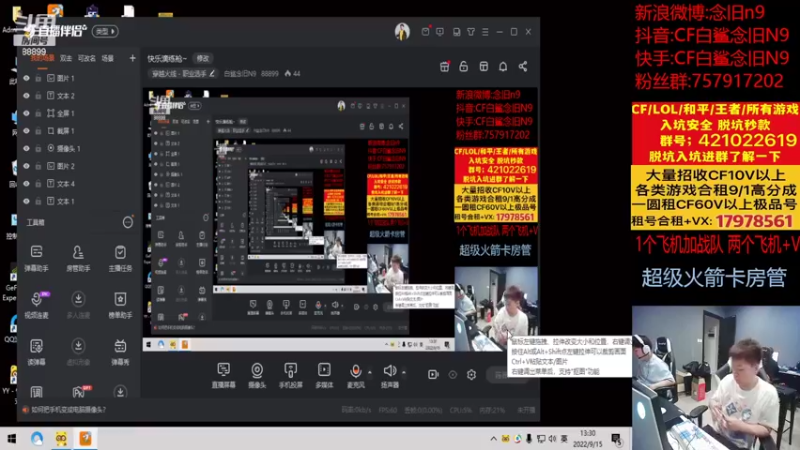Click the room lock icon in header

pyautogui.click(x=463, y=66)
